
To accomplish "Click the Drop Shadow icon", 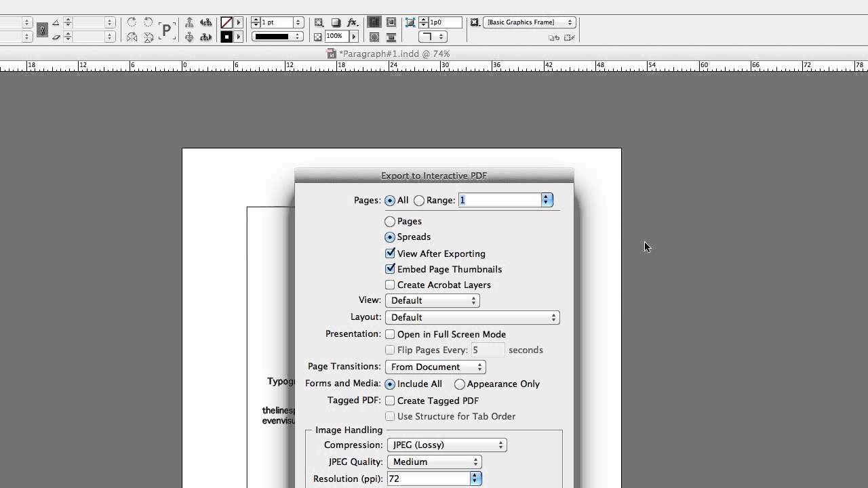I will coord(336,22).
